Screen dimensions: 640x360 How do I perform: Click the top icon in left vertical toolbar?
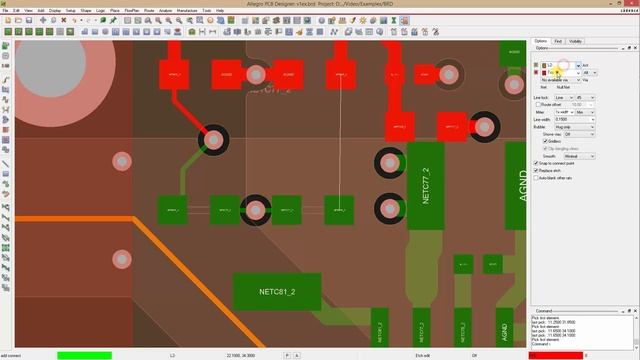[6, 46]
